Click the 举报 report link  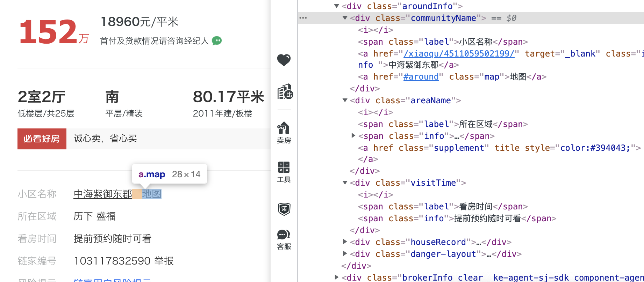(x=164, y=261)
